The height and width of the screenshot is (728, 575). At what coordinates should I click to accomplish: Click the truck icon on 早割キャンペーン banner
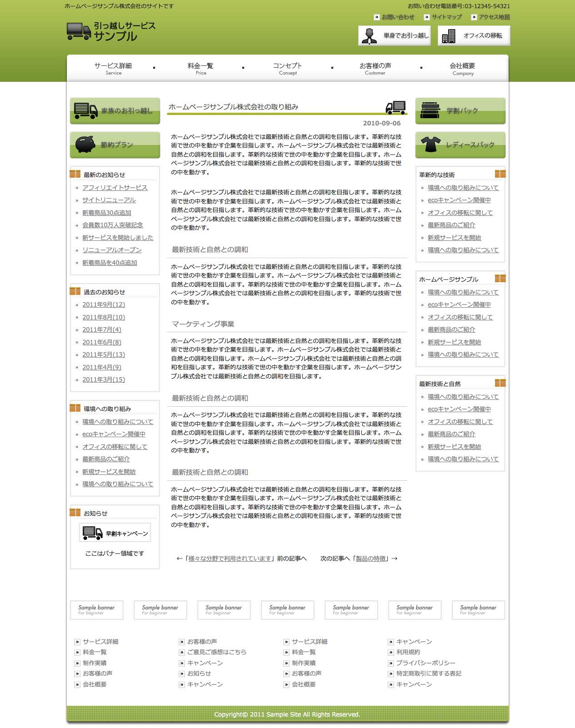pos(92,533)
